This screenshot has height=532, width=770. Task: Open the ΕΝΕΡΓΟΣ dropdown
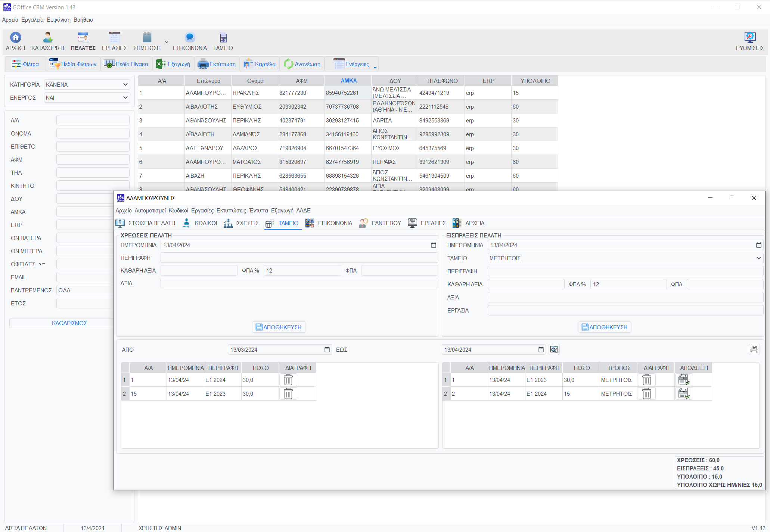pos(87,97)
